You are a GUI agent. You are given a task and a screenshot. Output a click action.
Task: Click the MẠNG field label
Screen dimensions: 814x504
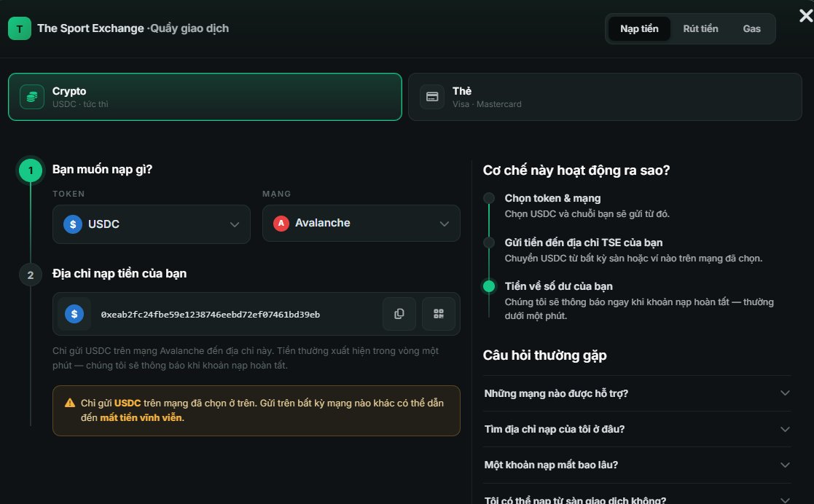coord(277,194)
